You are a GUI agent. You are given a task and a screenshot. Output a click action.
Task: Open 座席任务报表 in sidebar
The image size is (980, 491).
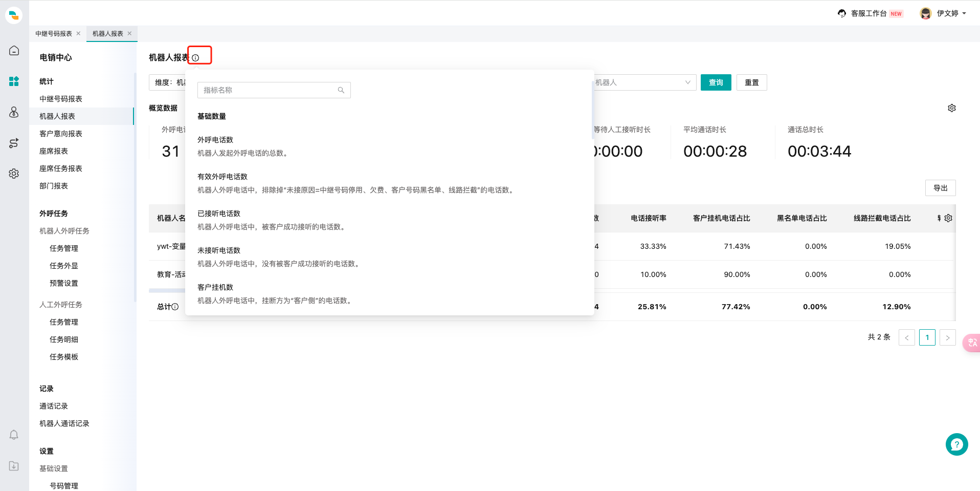[x=61, y=168]
